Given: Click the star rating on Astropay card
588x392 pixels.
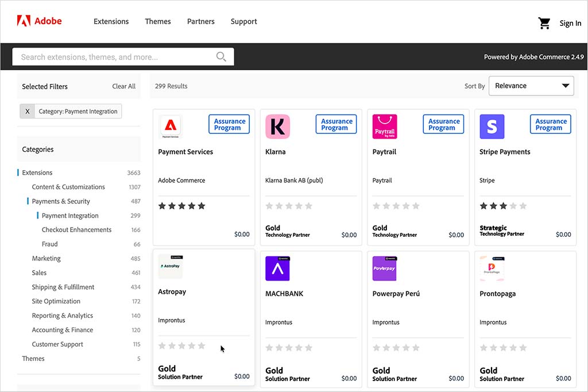Looking at the screenshot, I should click(182, 346).
